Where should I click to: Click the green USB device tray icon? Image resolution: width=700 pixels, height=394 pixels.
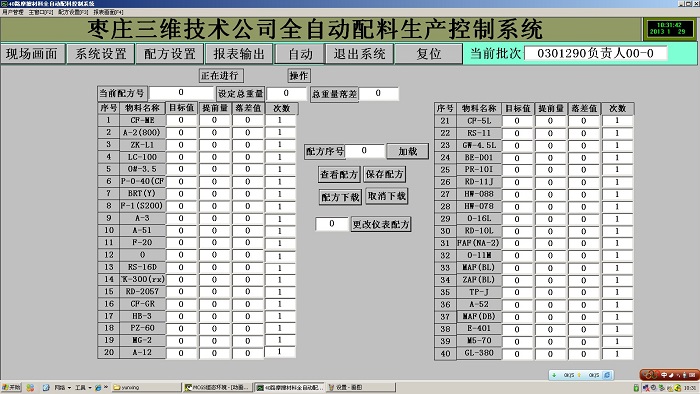[636, 388]
